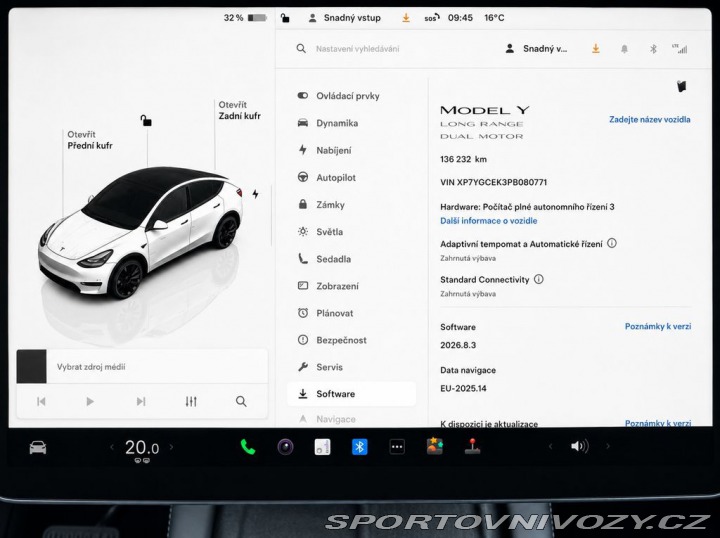
Task: Tap previous track button
Action: pos(41,402)
